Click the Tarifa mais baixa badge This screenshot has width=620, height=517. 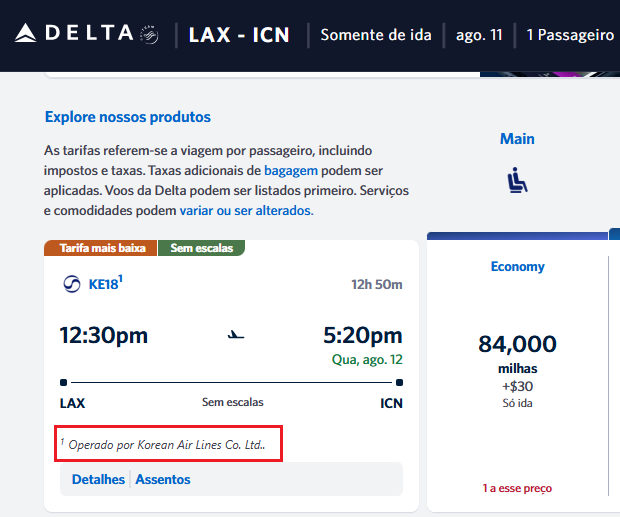pyautogui.click(x=103, y=248)
